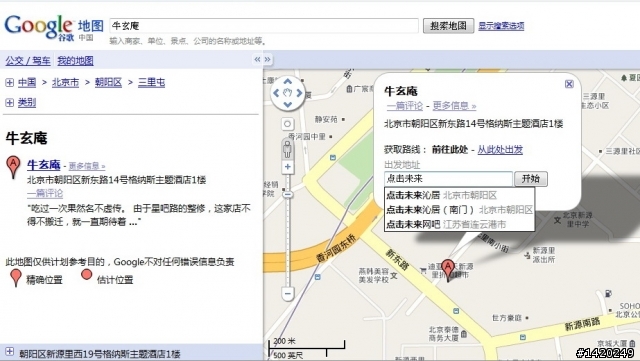640x361 pixels.
Task: Open the 类别 link
Action: pos(27,103)
